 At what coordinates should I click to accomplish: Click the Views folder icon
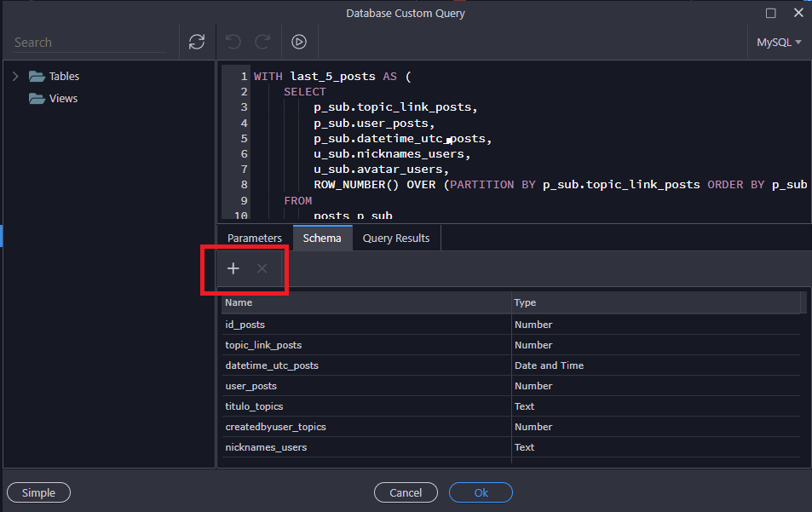coord(37,98)
